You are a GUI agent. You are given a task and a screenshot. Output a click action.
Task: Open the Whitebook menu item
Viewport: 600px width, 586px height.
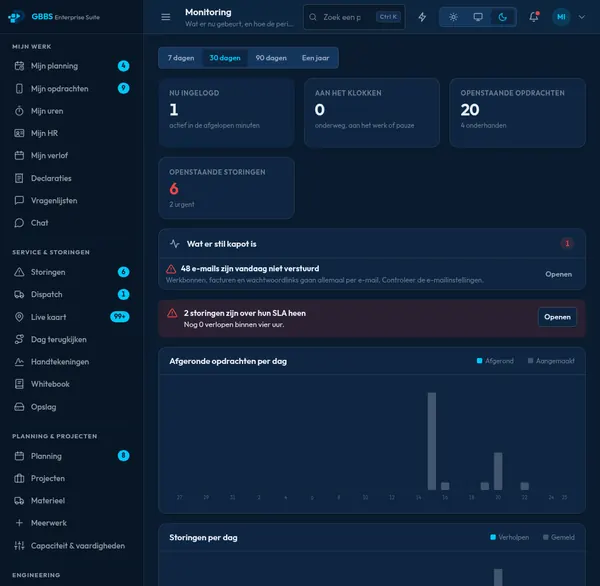point(72,384)
